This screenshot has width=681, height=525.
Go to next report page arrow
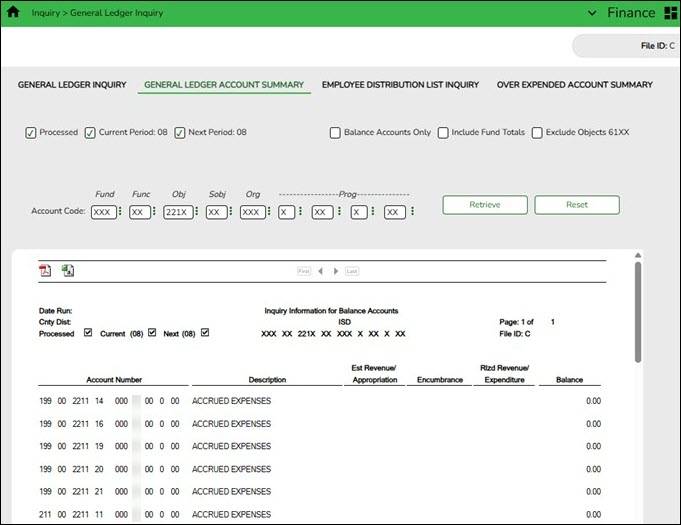coord(336,271)
